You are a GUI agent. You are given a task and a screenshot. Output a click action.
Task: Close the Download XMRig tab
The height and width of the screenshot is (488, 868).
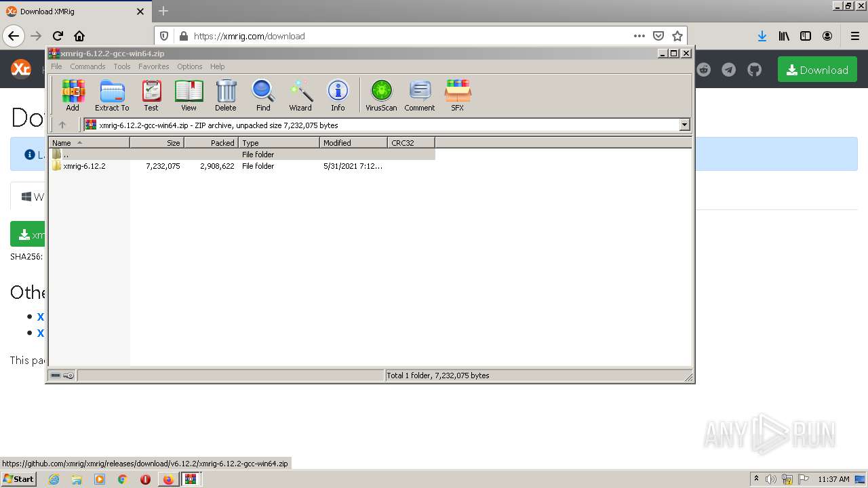click(140, 12)
